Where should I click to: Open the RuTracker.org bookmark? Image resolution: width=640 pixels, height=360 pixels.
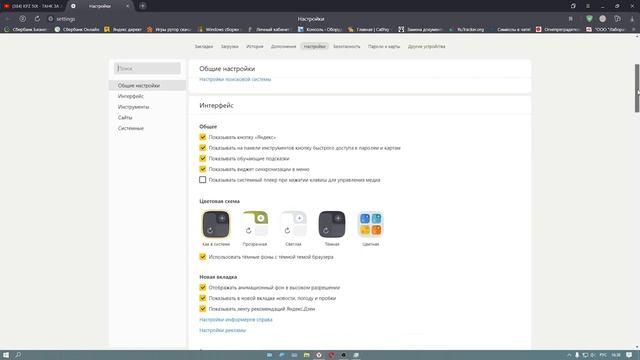[x=466, y=29]
